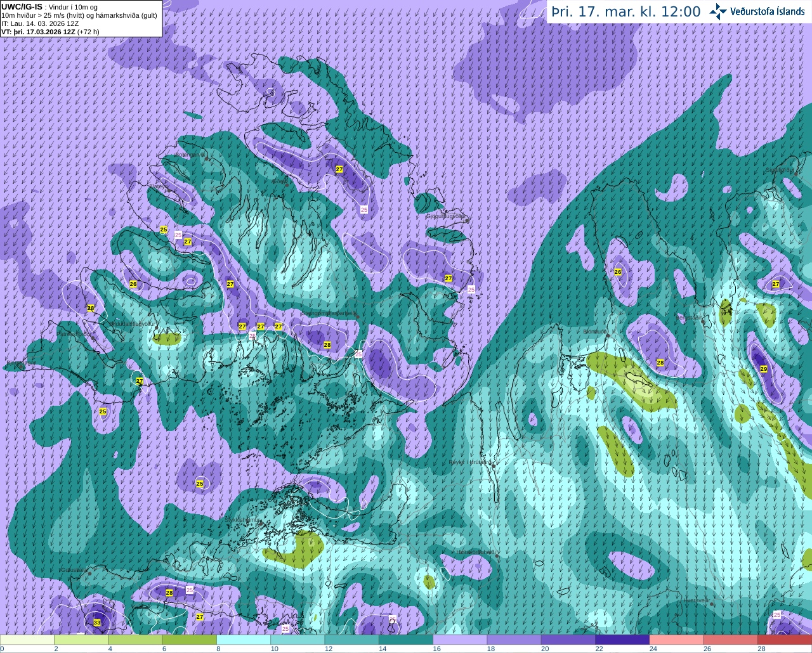Click the yellow 33 max gust marker
Image resolution: width=812 pixels, height=653 pixels.
click(97, 623)
